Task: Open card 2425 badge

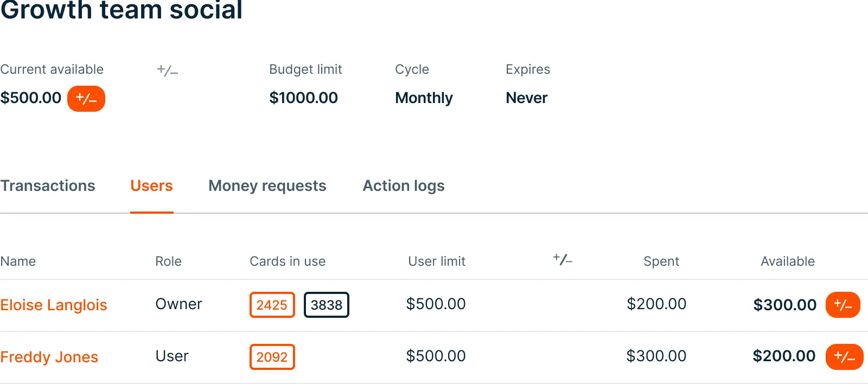Action: click(272, 305)
